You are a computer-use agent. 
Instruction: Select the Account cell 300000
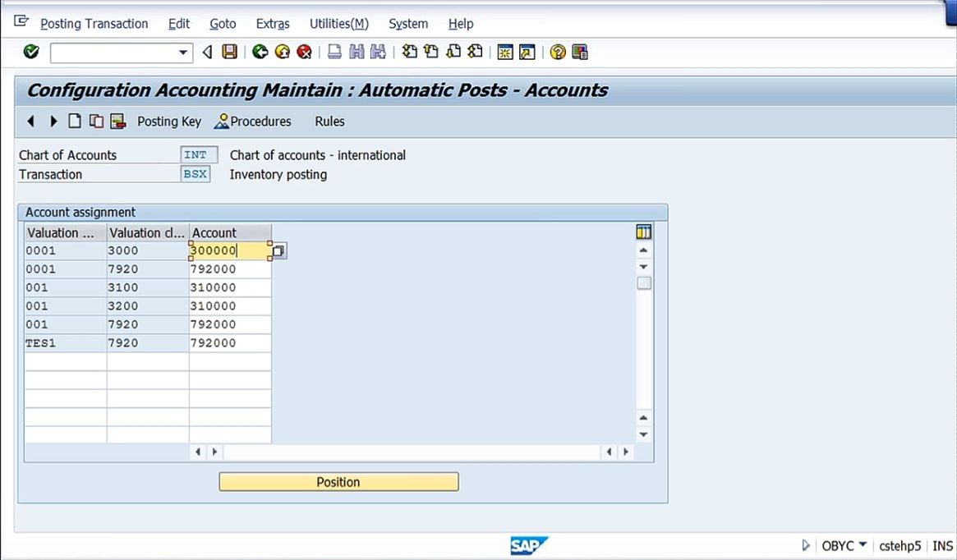[230, 250]
